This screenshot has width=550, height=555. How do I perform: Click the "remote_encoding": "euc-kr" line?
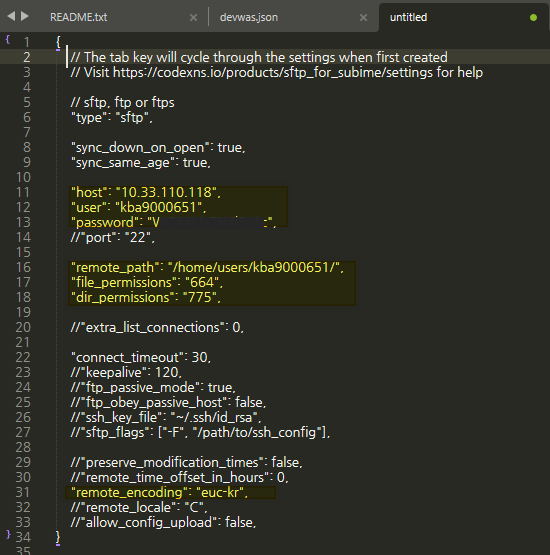click(x=160, y=492)
